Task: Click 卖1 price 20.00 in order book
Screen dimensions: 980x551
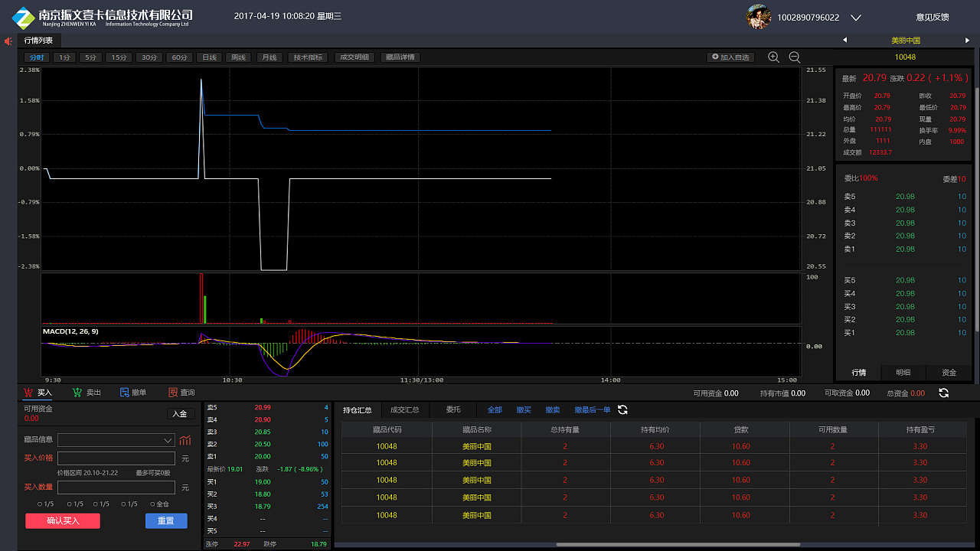Action: click(x=263, y=456)
